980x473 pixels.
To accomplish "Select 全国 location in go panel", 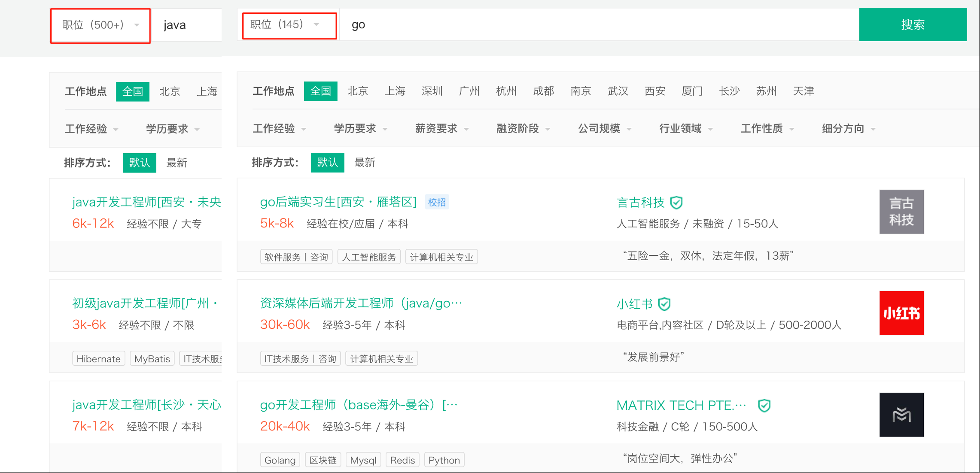I will click(320, 91).
